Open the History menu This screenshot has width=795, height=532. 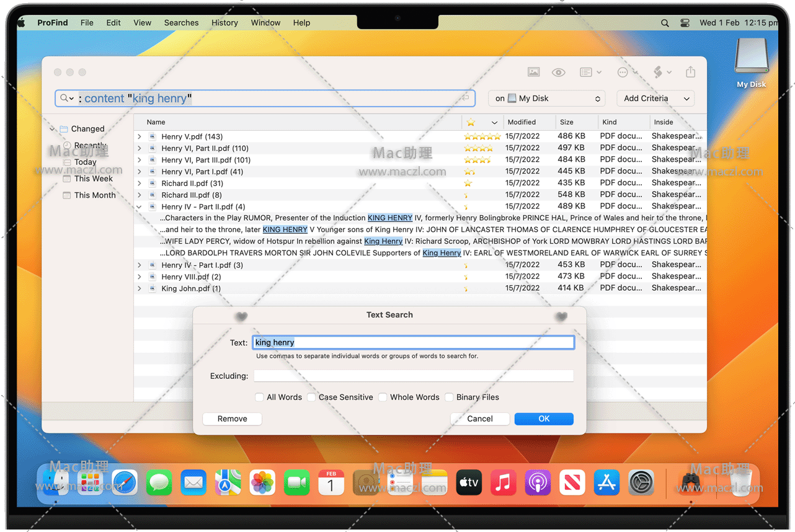224,23
